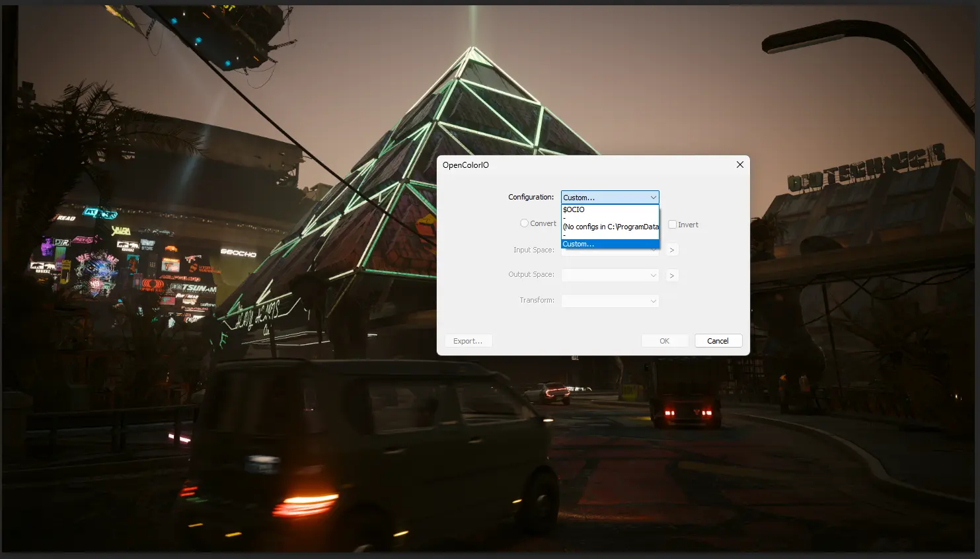This screenshot has height=559, width=980.
Task: Click the Output Space: label
Action: pyautogui.click(x=531, y=274)
